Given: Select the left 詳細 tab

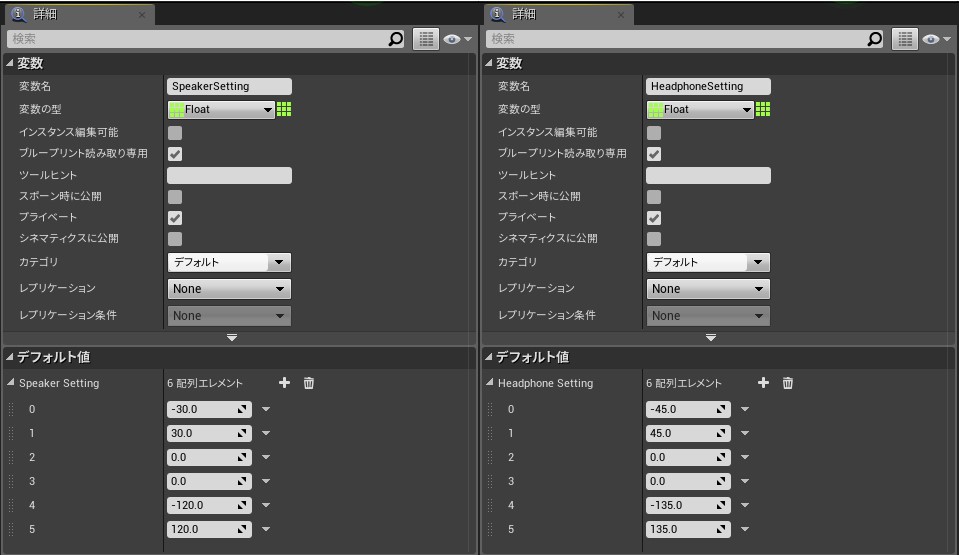Looking at the screenshot, I should (x=79, y=14).
